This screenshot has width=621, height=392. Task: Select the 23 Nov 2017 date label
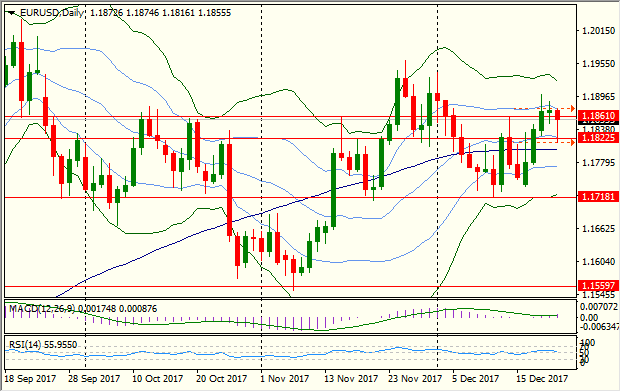[x=415, y=379]
